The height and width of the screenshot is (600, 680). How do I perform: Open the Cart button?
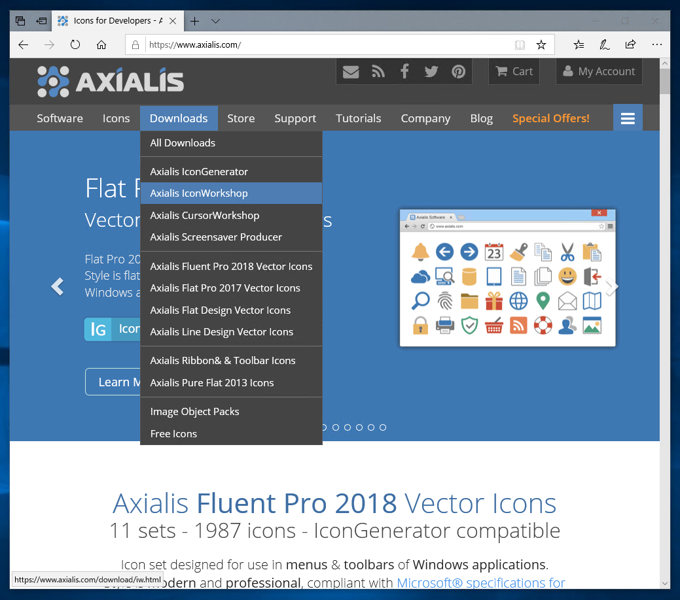514,72
